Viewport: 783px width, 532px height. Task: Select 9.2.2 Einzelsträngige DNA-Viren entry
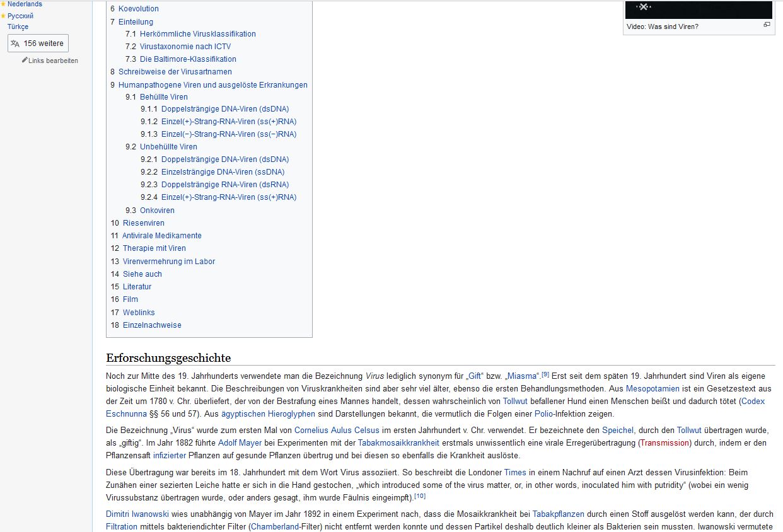tap(223, 172)
